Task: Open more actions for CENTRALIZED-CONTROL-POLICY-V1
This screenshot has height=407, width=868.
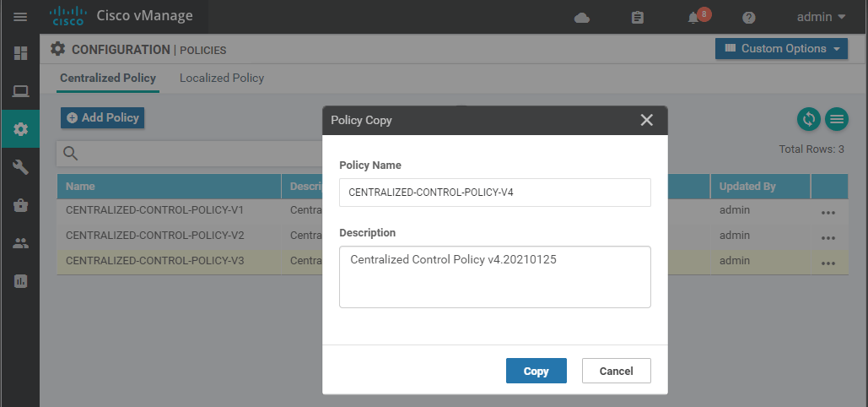Action: (828, 213)
